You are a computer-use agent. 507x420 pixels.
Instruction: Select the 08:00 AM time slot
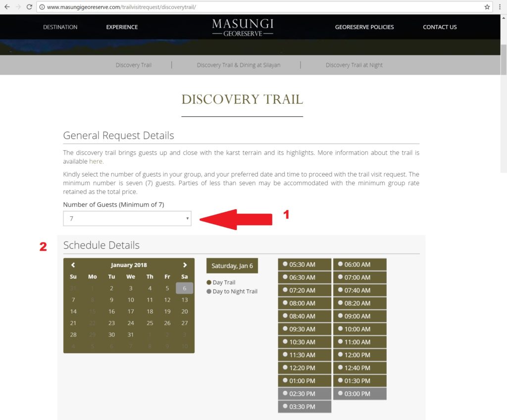click(x=304, y=303)
